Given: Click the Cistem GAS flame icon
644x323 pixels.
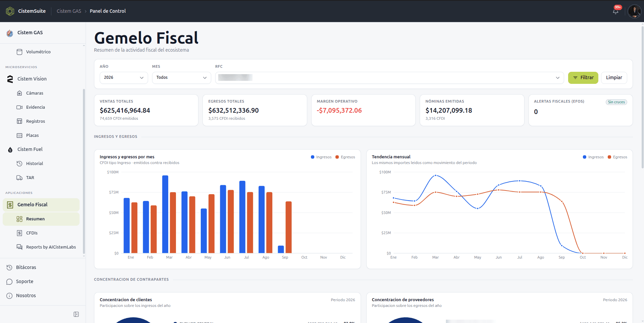Looking at the screenshot, I should pyautogui.click(x=10, y=33).
